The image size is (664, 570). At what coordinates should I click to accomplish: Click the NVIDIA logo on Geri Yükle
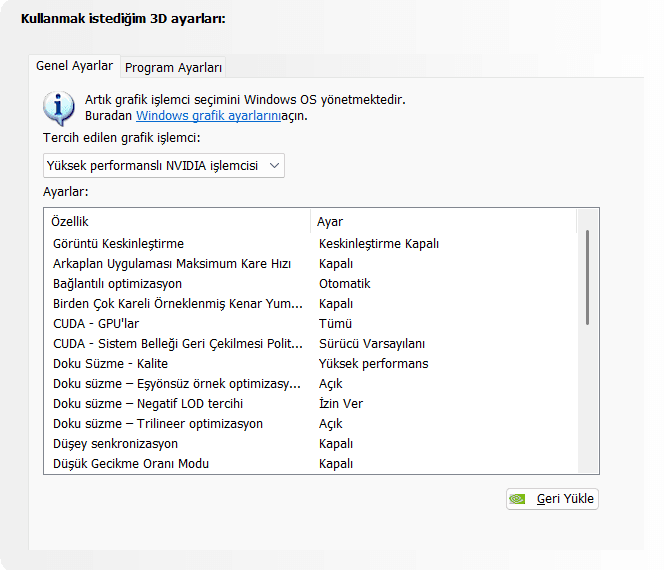(x=517, y=499)
